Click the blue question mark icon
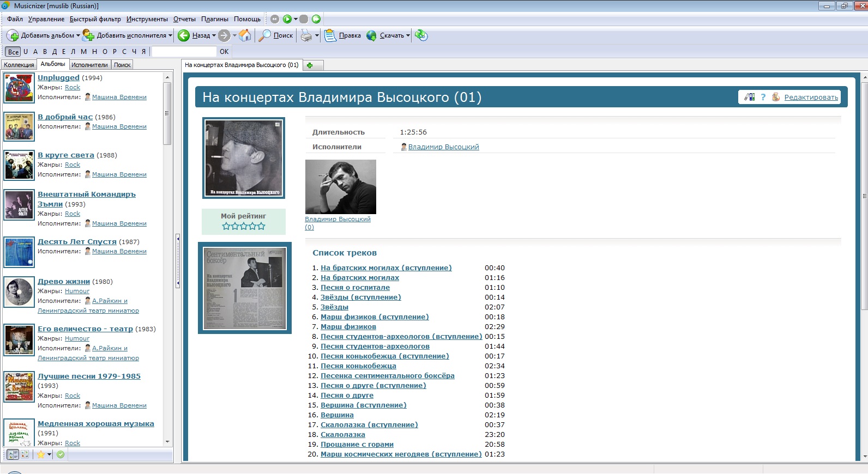868x474 pixels. point(763,97)
